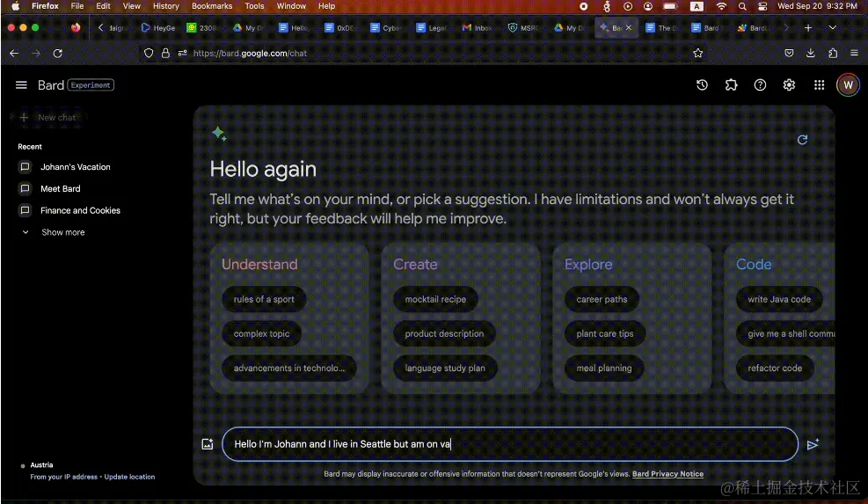
Task: Open the Firefox application menu
Action: (x=854, y=53)
